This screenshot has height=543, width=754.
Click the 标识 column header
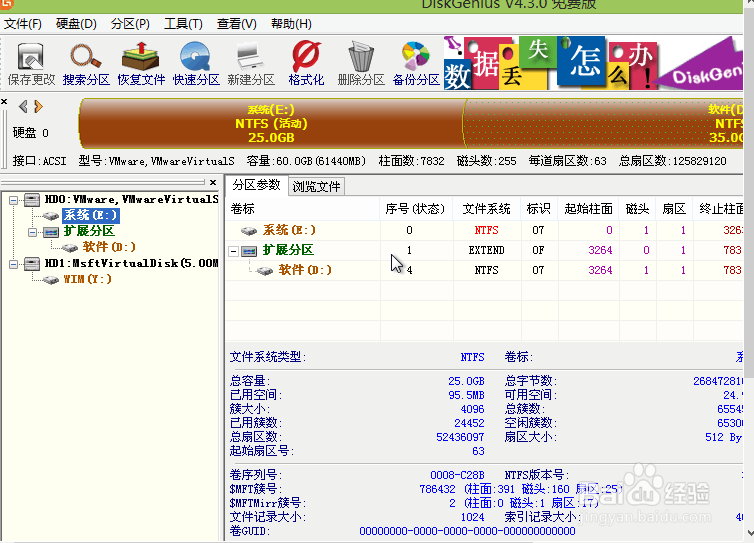point(539,209)
